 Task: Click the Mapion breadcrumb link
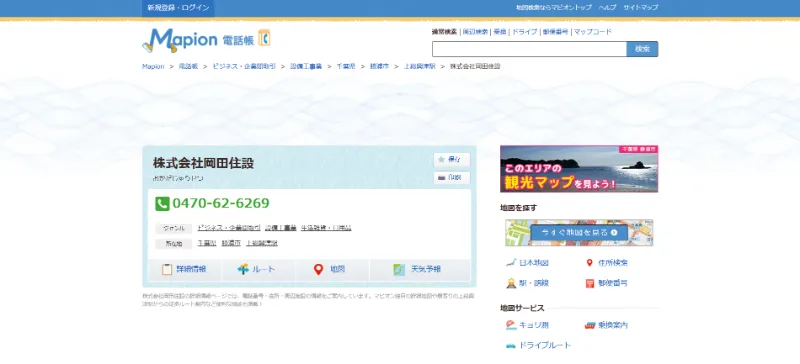coord(153,66)
